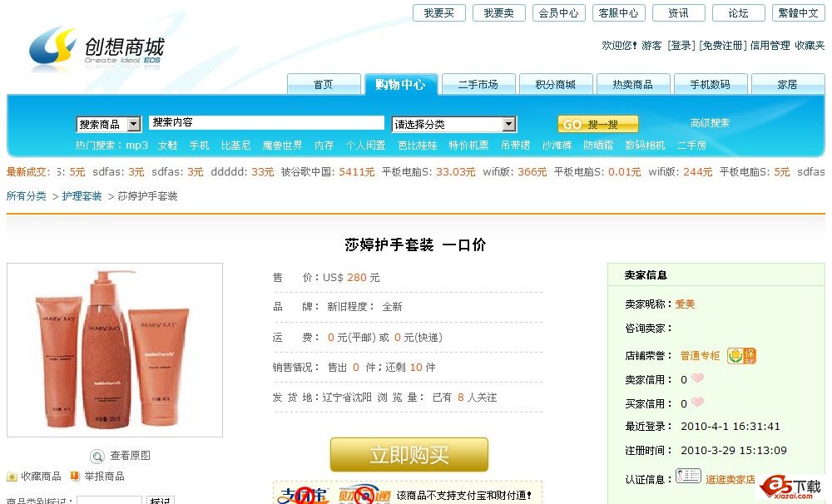Screen dimensions: 832x504
Task: Click the 收藏商品 star icon
Action: point(12,477)
